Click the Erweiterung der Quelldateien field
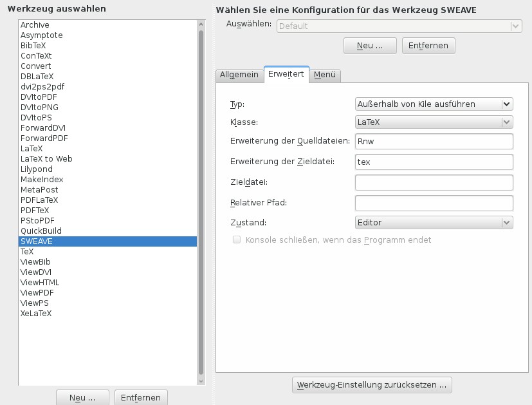This screenshot has width=532, height=405. click(434, 142)
